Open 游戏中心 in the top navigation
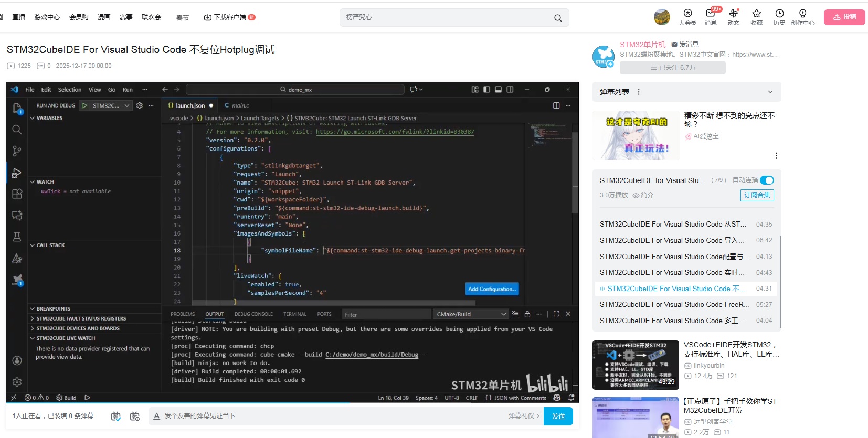Image resolution: width=868 pixels, height=438 pixels. pos(47,17)
